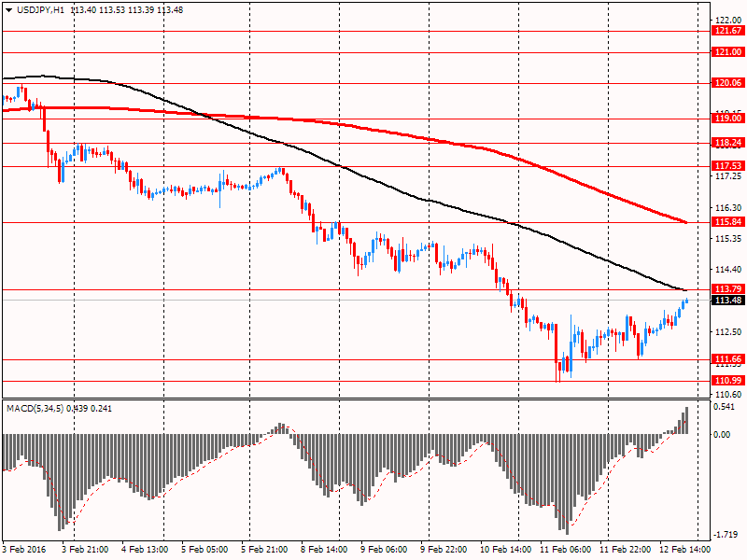This screenshot has width=747, height=560.
Task: Click the 11 Feb 06:00 time label
Action: [x=565, y=550]
